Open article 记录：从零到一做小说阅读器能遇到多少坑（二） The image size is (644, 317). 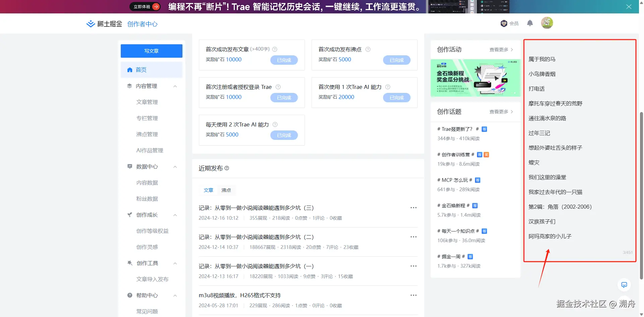[x=256, y=237]
